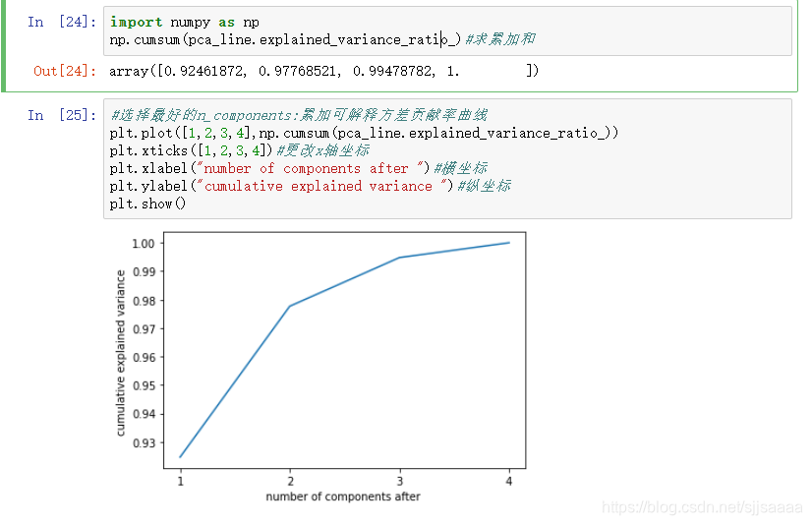
Task: Click the In [25]: prompt label
Action: 62,115
